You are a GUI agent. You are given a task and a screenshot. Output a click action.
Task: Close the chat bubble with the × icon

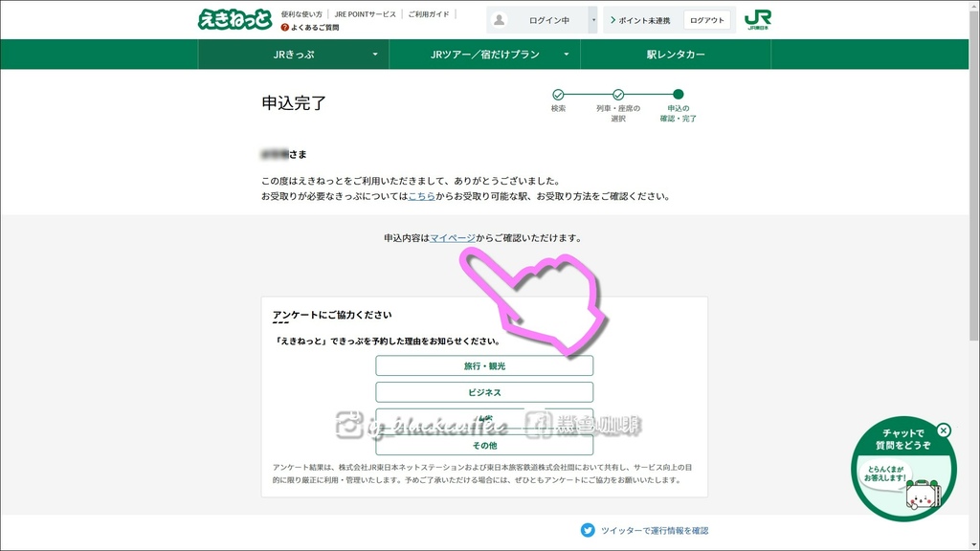click(945, 432)
